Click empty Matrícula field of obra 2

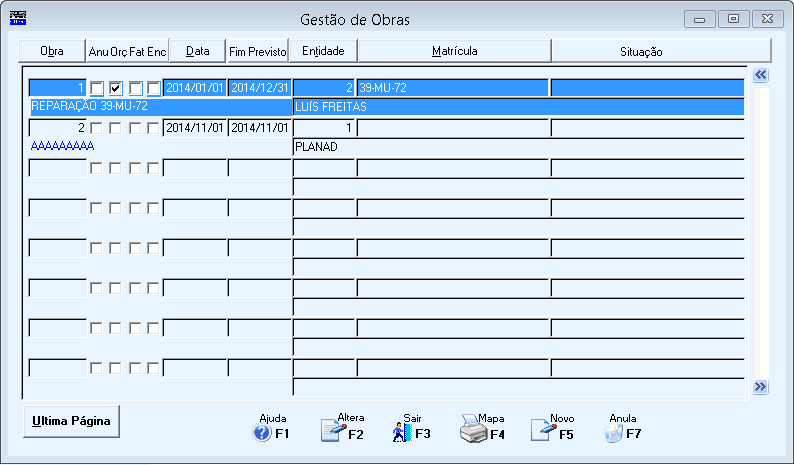(x=453, y=128)
